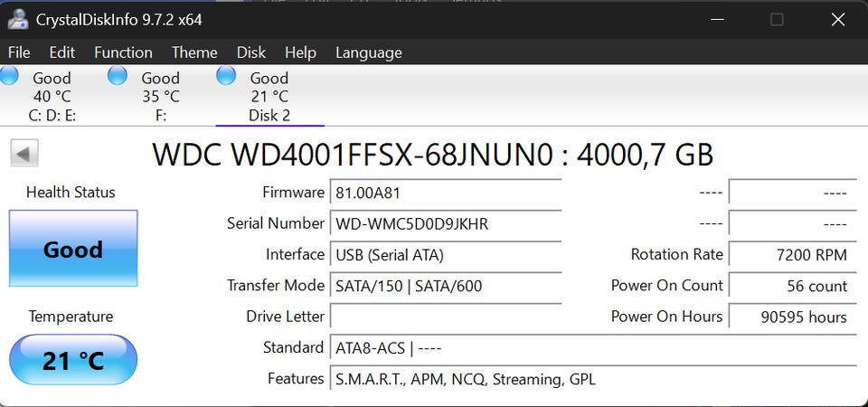Minimize the CrystalDiskInfo window
The width and height of the screenshot is (868, 407).
(x=716, y=19)
